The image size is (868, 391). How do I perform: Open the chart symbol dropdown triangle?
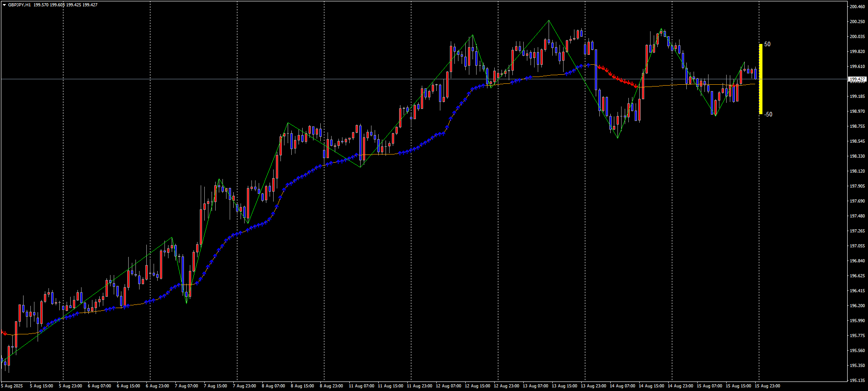(4, 5)
